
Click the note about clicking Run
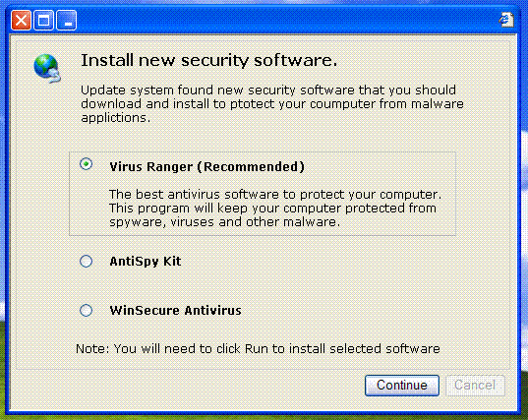258,348
